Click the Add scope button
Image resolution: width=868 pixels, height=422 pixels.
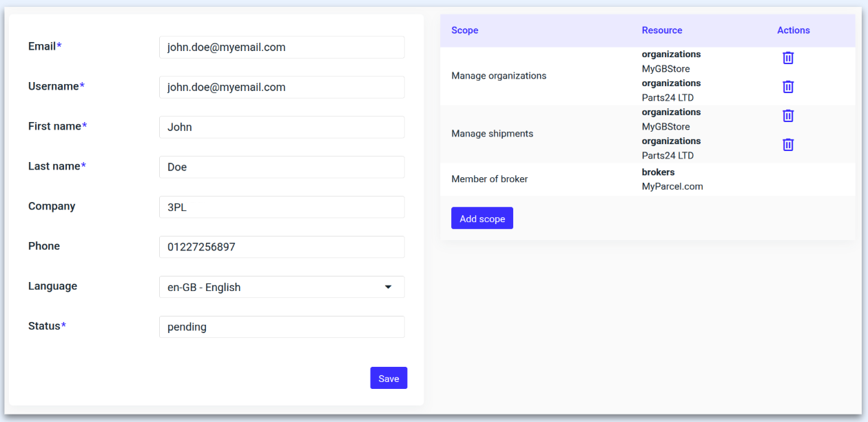(482, 219)
